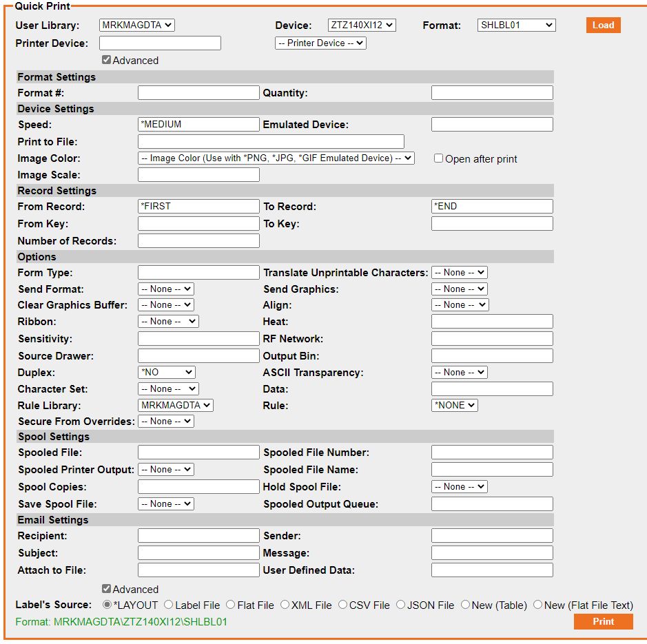Click the email Sender field
Viewport: 647px width, 644px height.
click(x=492, y=535)
